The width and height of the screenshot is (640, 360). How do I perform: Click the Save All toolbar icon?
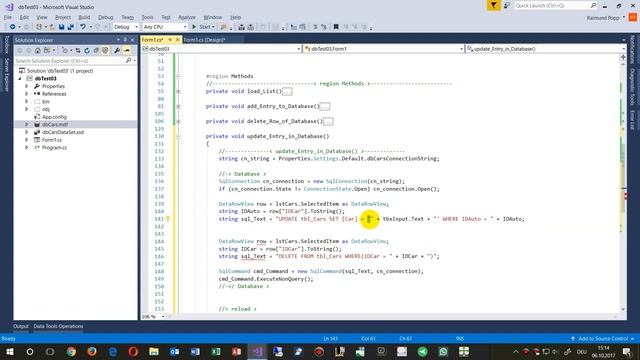point(70,27)
